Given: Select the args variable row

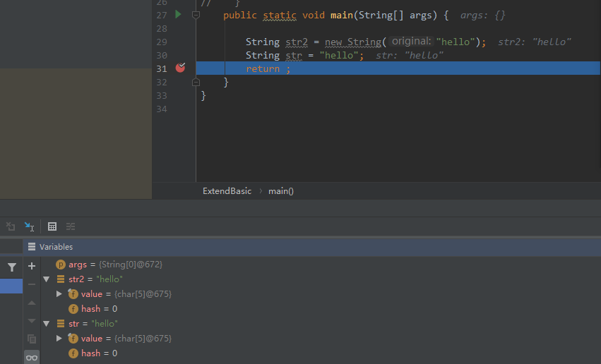Looking at the screenshot, I should [x=320, y=265].
